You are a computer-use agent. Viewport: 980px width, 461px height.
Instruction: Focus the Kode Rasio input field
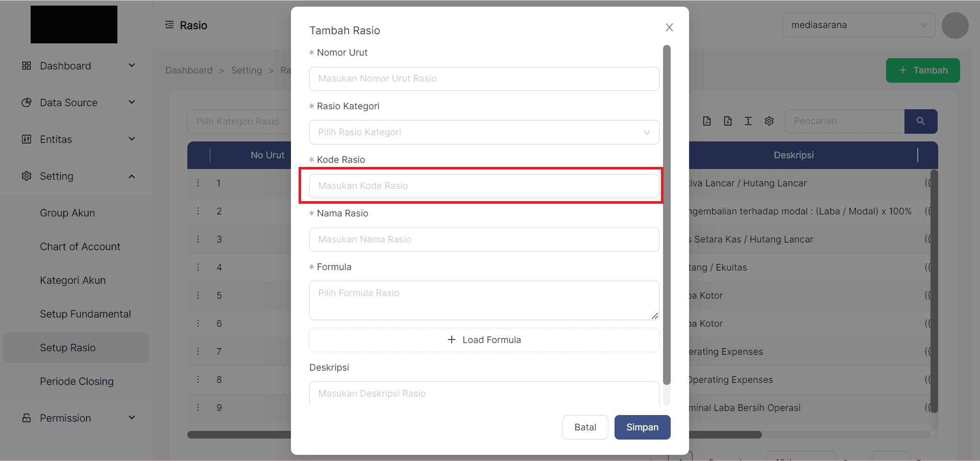tap(484, 186)
